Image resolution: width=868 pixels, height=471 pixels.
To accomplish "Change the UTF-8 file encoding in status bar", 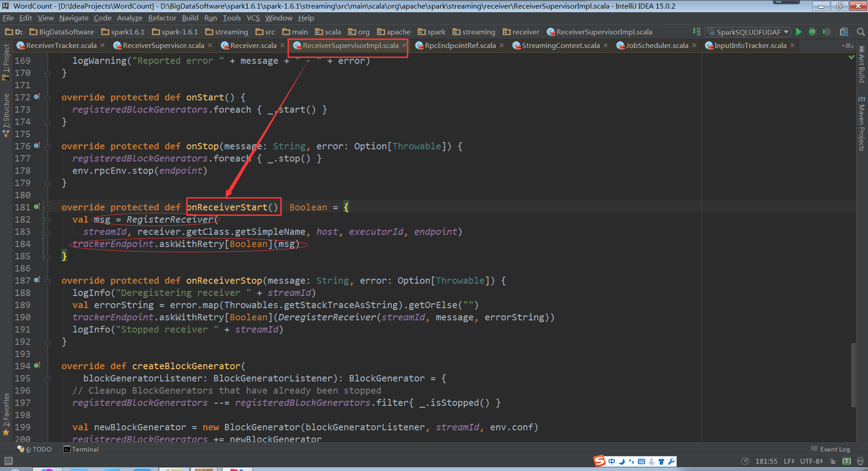I will click(x=811, y=461).
